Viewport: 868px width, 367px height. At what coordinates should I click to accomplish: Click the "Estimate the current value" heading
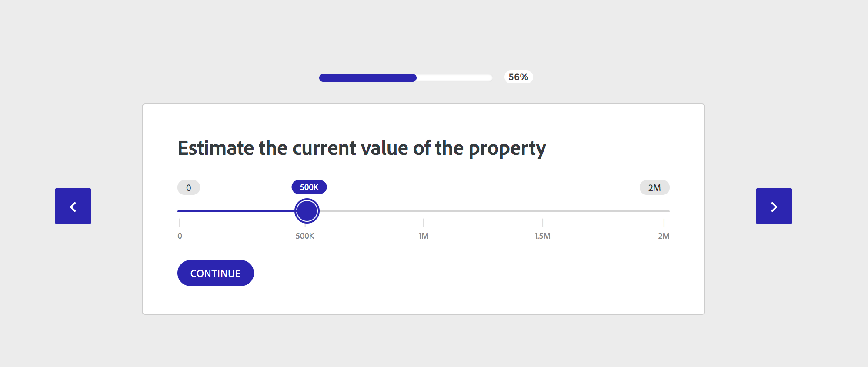click(x=361, y=148)
